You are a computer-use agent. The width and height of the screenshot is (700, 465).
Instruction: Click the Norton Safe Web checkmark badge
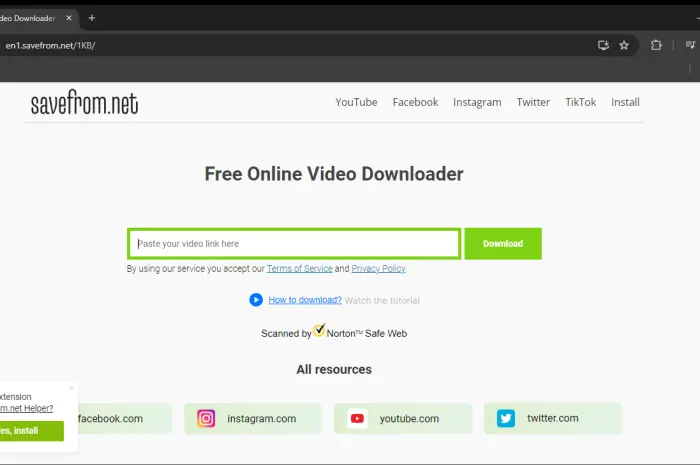pos(319,330)
